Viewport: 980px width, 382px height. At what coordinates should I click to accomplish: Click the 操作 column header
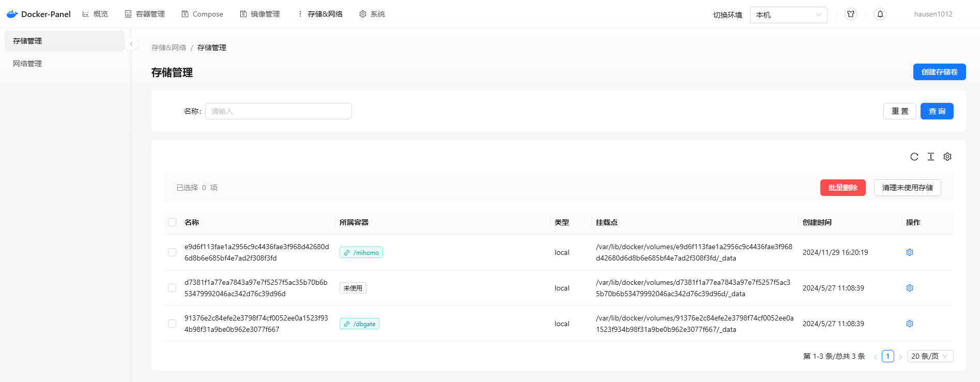tap(913, 222)
